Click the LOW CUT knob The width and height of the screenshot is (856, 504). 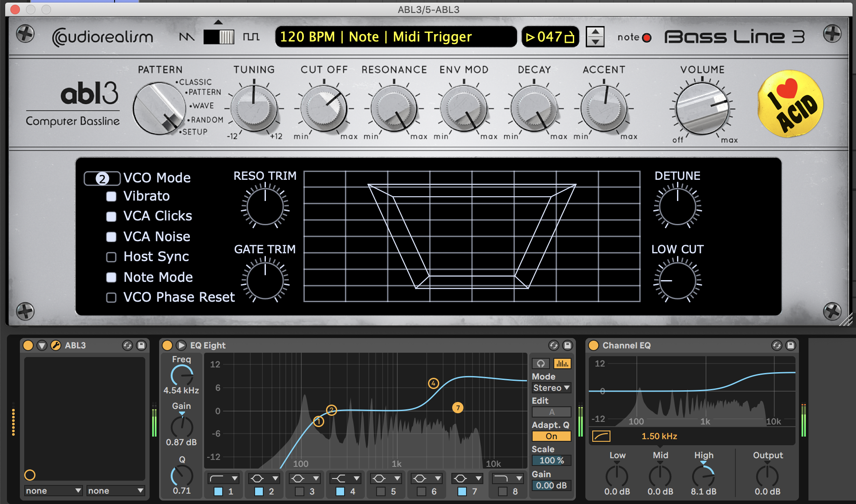(x=677, y=280)
